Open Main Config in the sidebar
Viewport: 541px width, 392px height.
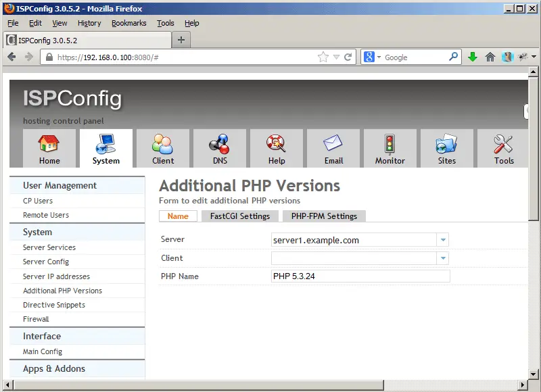click(x=43, y=351)
